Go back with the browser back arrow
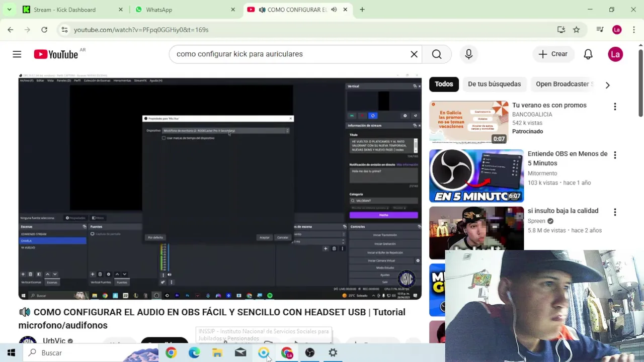Screen dimensions: 644x362 (x=11, y=30)
